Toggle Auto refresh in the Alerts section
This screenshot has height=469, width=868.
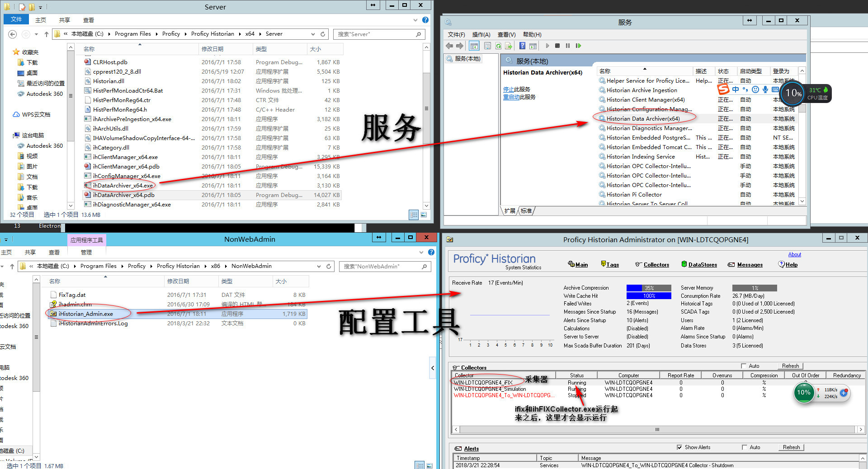point(745,447)
